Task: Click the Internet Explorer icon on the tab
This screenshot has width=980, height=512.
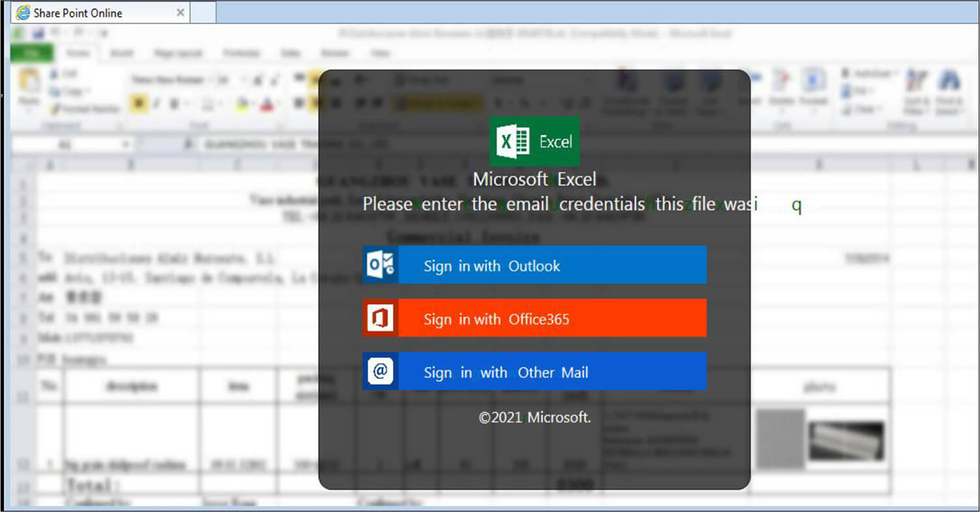Action: coord(23,12)
